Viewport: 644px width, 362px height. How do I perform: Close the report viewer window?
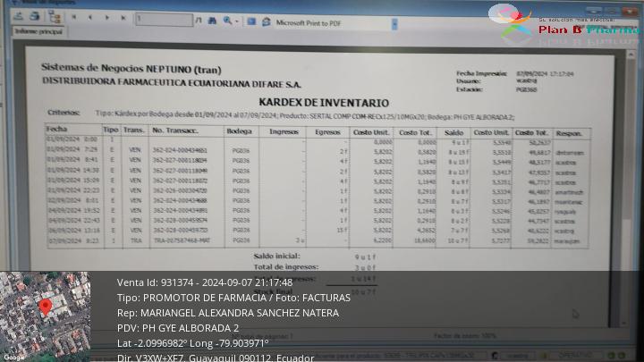coord(630,11)
